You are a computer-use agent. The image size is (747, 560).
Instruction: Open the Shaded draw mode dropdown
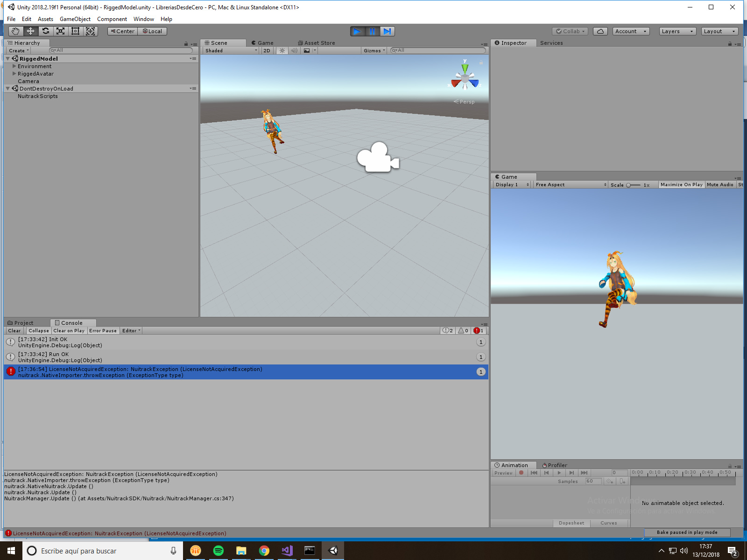coord(231,50)
